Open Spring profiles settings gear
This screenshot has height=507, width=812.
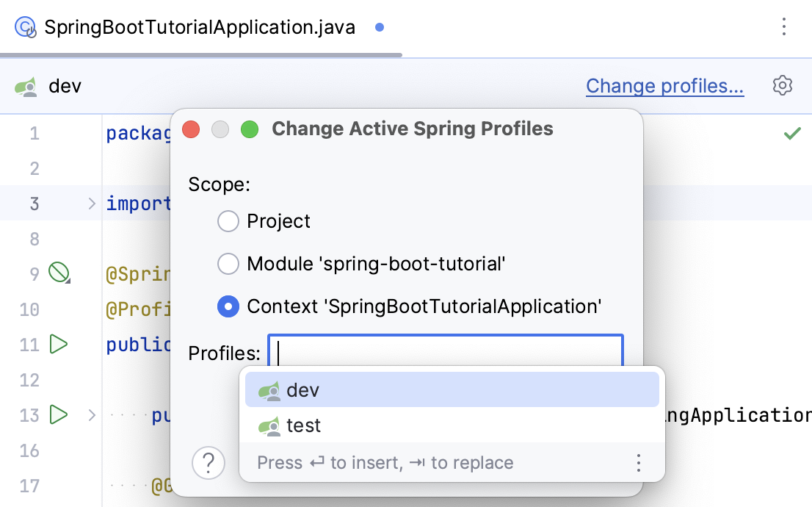point(783,86)
